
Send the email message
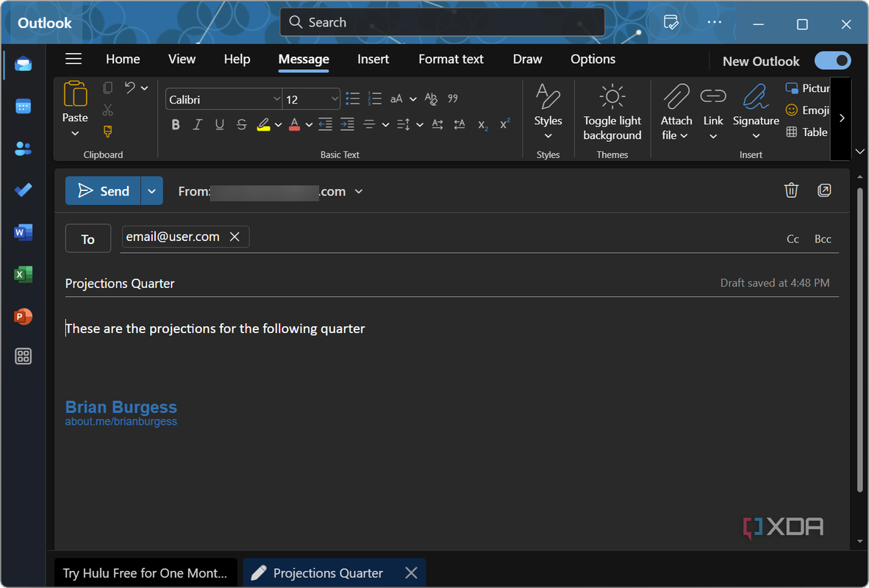coord(103,190)
